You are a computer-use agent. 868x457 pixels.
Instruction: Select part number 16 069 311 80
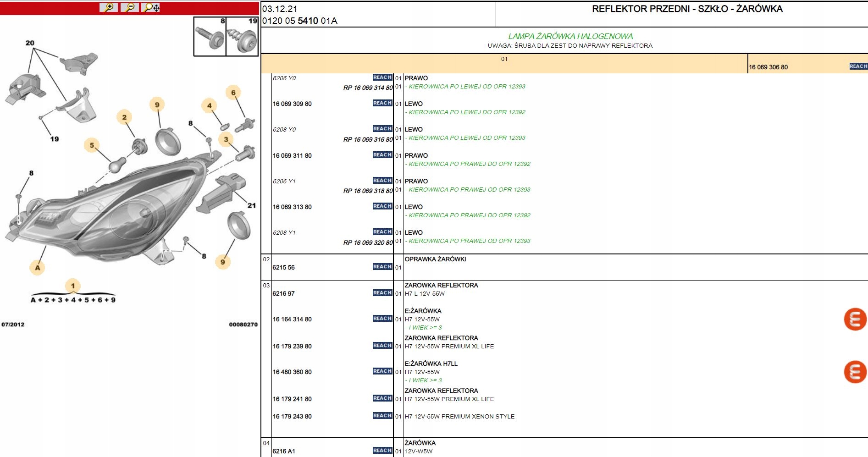[292, 156]
